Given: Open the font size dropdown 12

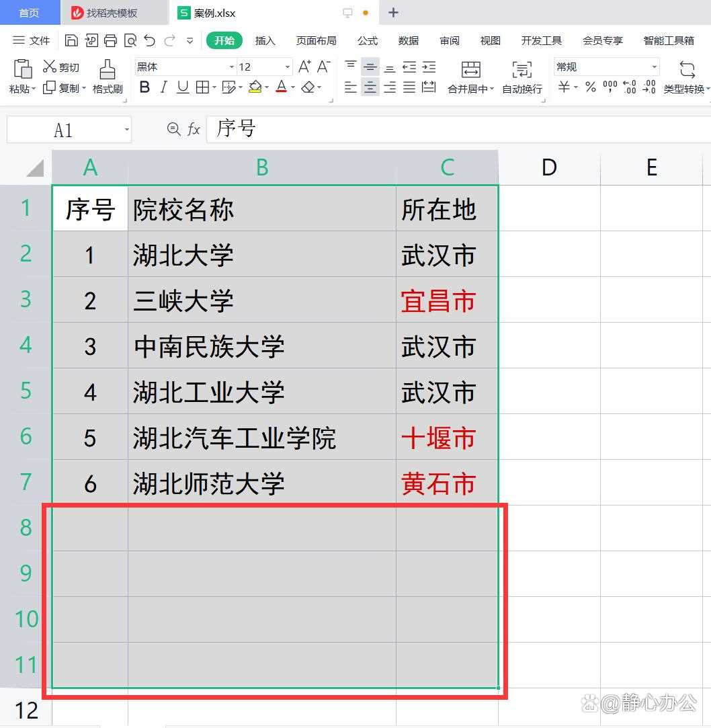Looking at the screenshot, I should point(287,67).
